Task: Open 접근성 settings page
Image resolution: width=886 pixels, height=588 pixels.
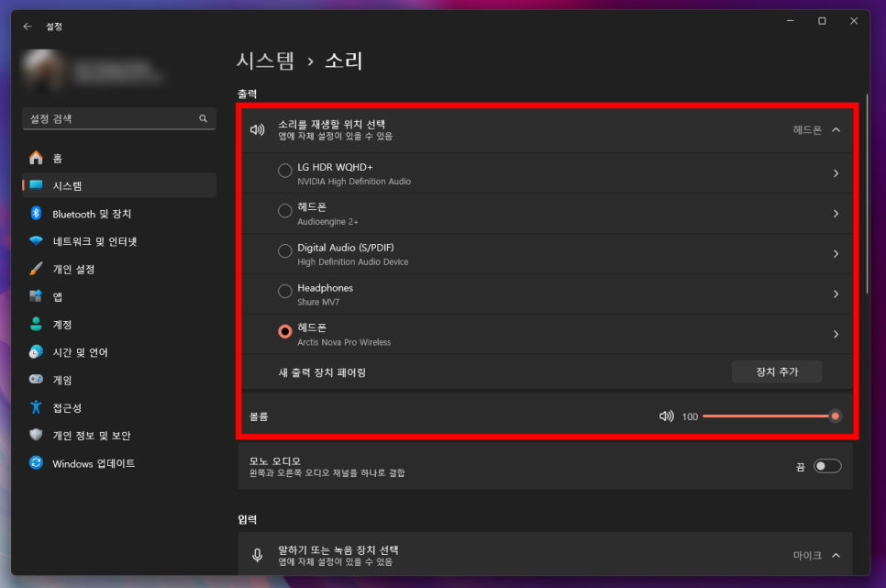Action: (118, 407)
